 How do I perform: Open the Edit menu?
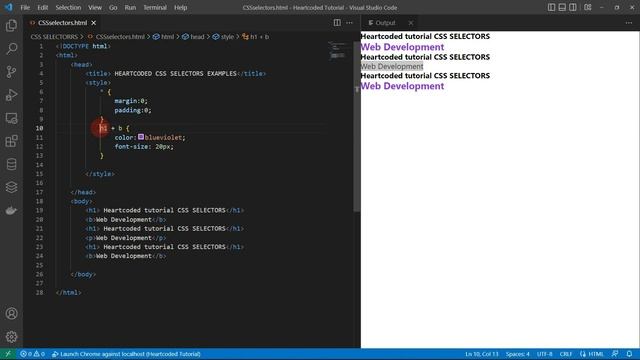42,7
